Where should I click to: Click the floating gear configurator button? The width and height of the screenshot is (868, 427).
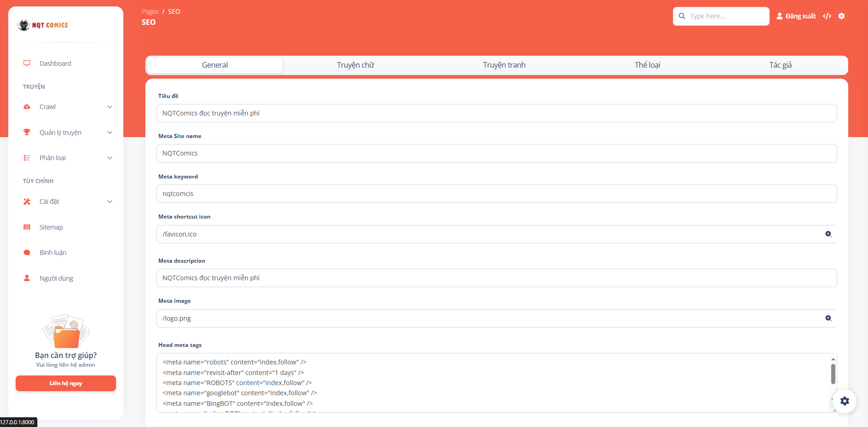tap(845, 401)
